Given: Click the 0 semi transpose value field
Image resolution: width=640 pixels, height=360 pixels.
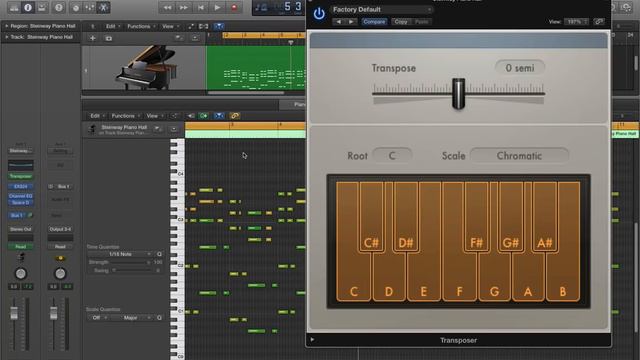Looking at the screenshot, I should [520, 68].
